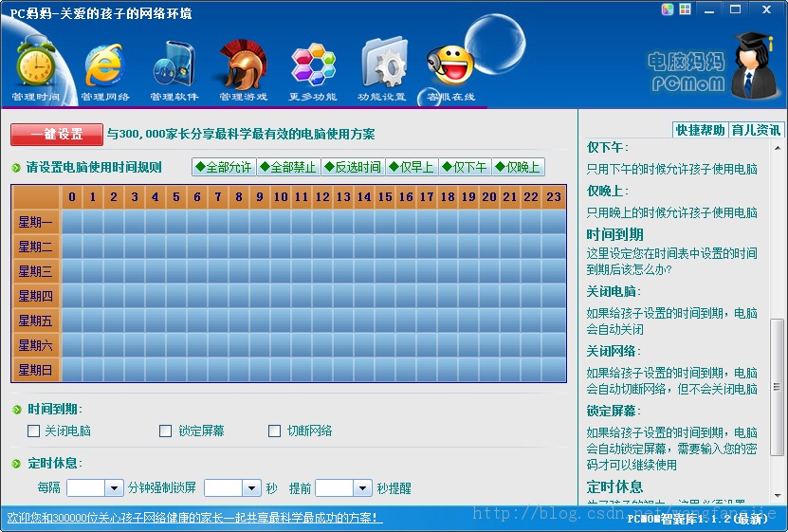Toggle the 星期三 cell at hour 15
The width and height of the screenshot is (788, 532).
click(x=385, y=271)
